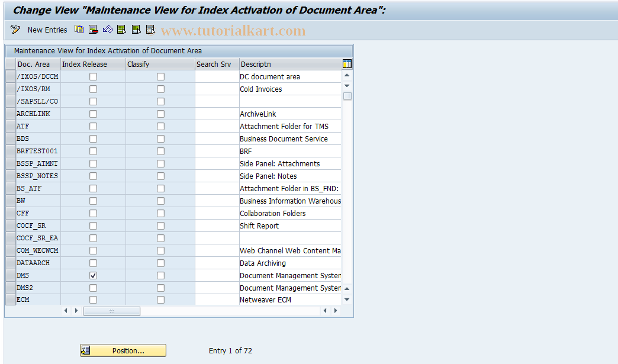618x364 pixels.
Task: Click the Position... button
Action: [123, 350]
